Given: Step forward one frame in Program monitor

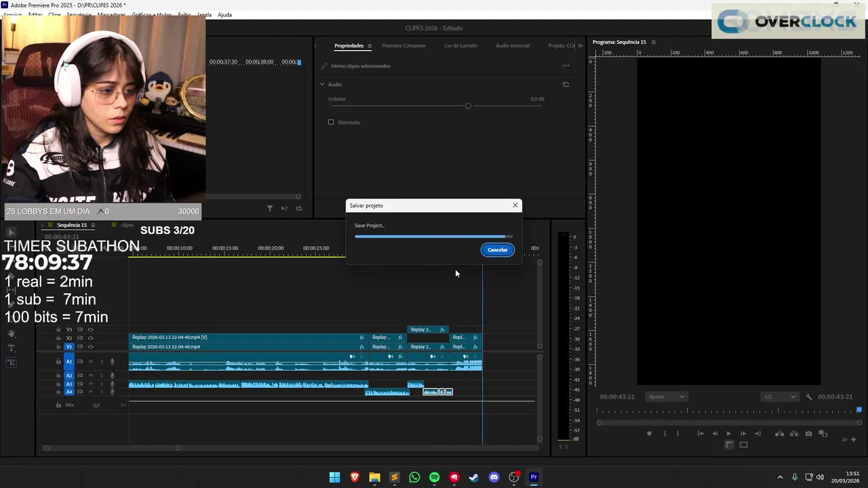Looking at the screenshot, I should coord(743,434).
